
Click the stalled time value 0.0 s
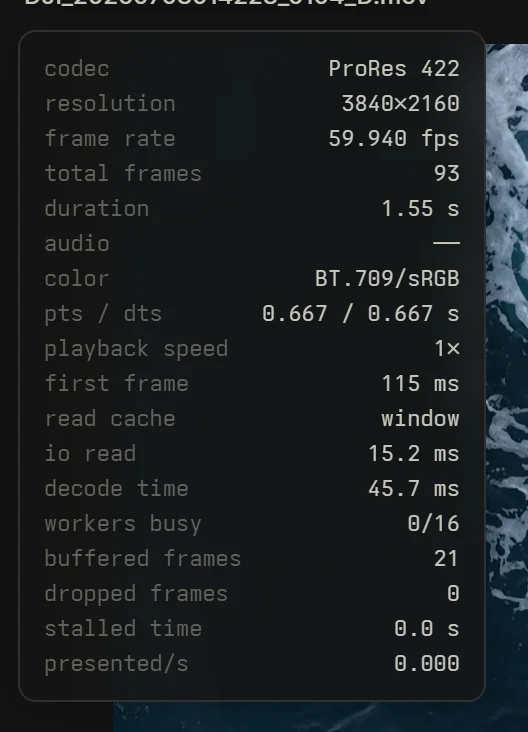[427, 629]
